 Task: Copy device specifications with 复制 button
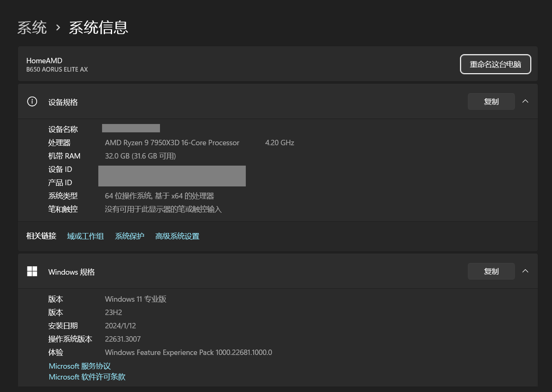(x=491, y=102)
